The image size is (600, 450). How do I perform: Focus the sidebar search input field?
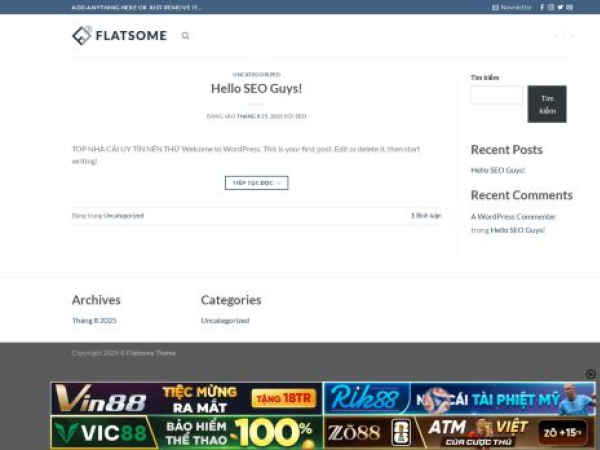(x=496, y=95)
